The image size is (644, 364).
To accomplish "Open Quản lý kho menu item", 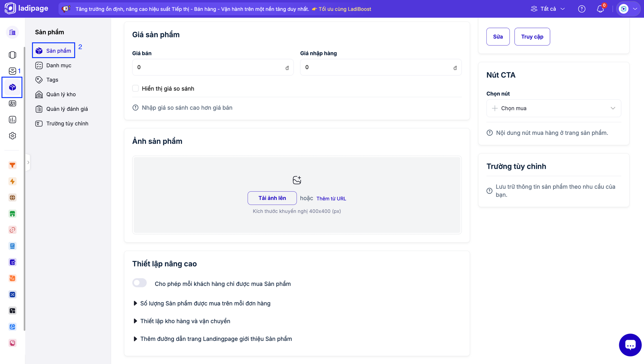I will tap(61, 95).
